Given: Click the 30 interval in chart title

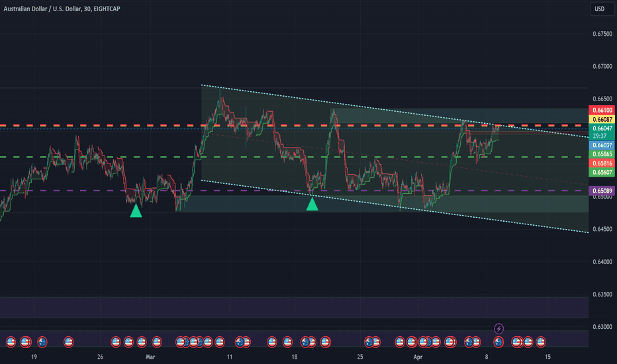Looking at the screenshot, I should click(87, 9).
